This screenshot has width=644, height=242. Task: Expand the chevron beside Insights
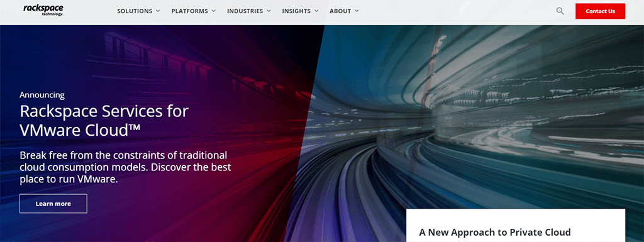[x=316, y=11]
